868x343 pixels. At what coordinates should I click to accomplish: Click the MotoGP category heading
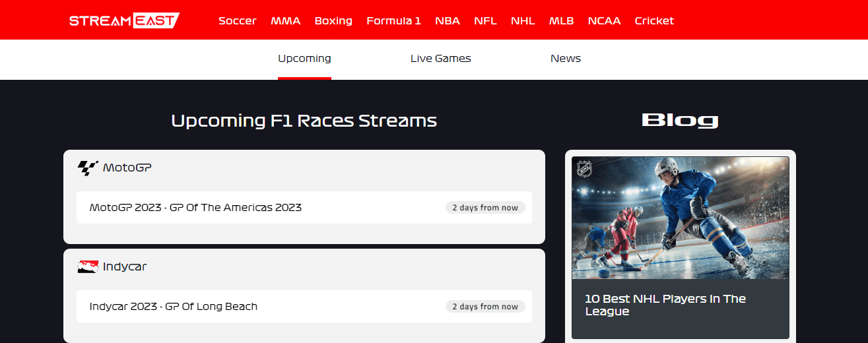tap(127, 168)
